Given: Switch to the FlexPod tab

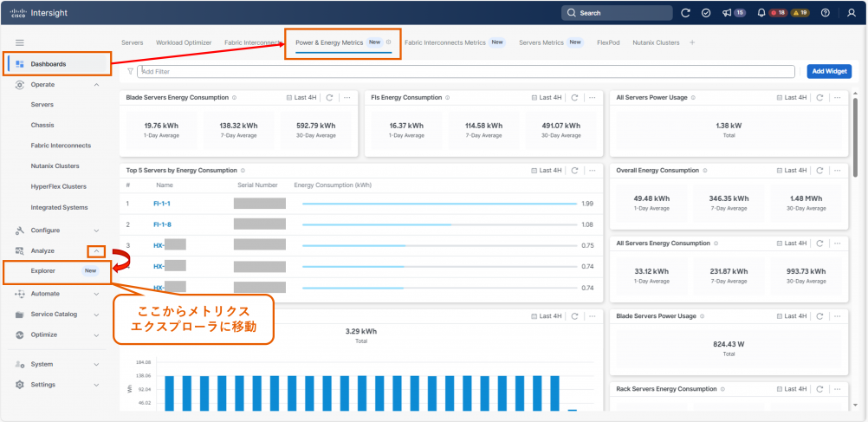Looking at the screenshot, I should click(x=608, y=42).
